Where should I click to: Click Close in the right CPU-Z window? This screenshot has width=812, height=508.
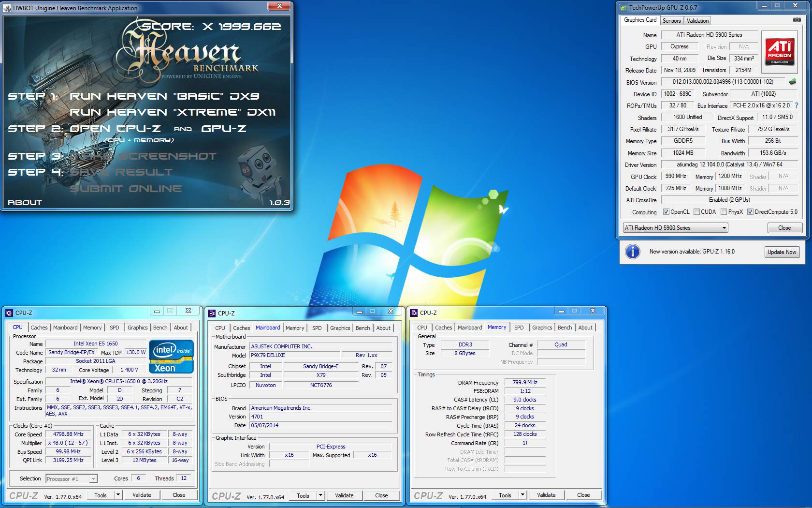click(x=583, y=495)
